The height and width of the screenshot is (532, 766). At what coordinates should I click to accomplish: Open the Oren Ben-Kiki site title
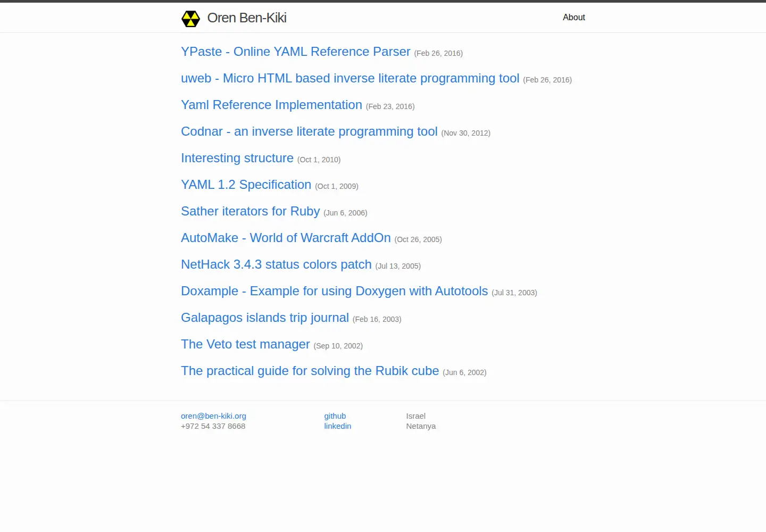coord(247,18)
